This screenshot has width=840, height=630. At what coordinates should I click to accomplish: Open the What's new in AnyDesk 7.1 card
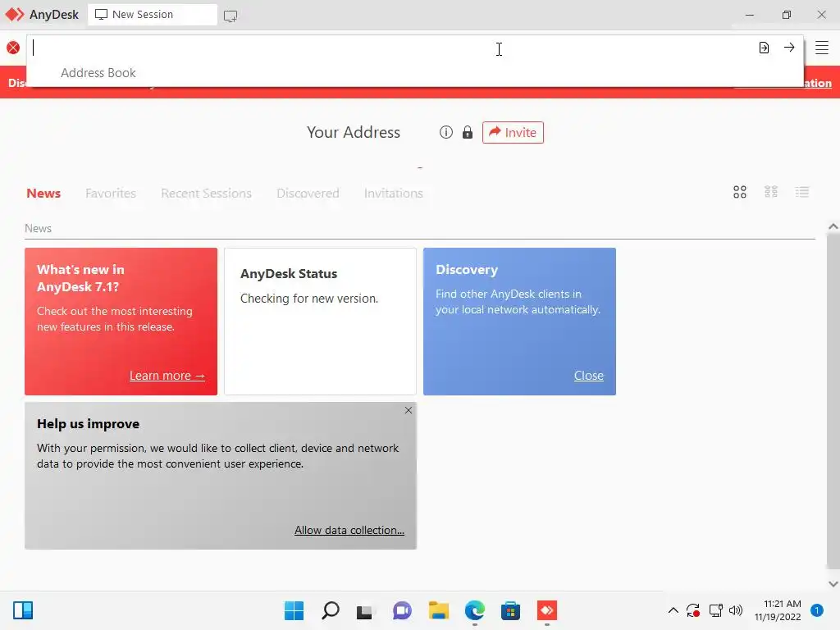tap(121, 322)
